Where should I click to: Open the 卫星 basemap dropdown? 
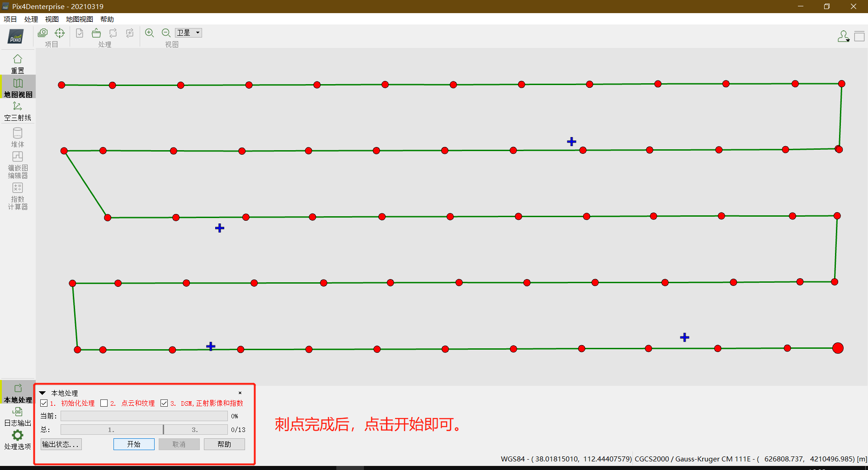(x=188, y=32)
